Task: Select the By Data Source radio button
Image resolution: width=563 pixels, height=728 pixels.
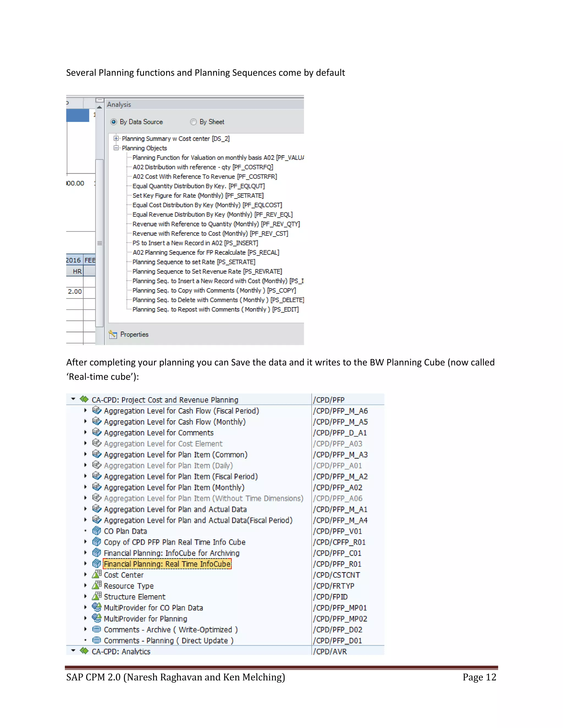Action: tap(114, 122)
